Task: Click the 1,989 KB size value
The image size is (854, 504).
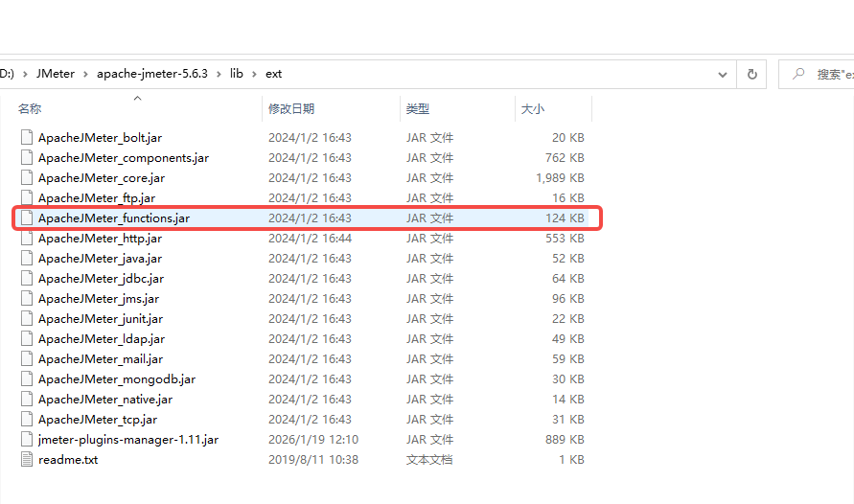Action: pyautogui.click(x=560, y=178)
